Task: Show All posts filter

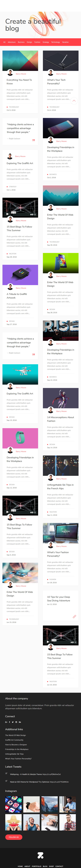Action: point(4,42)
